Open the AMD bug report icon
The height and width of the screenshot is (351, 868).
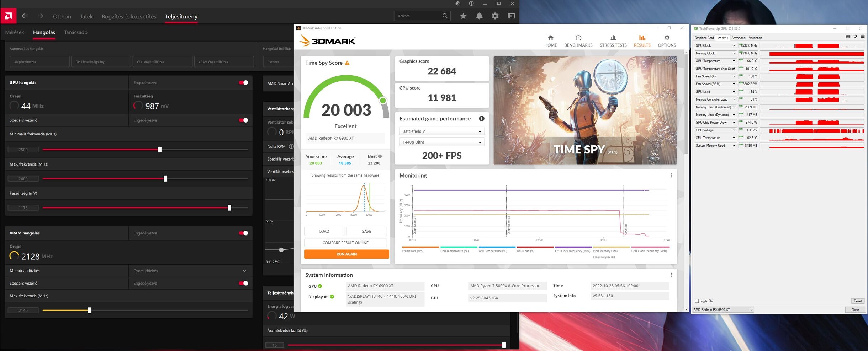tap(457, 4)
